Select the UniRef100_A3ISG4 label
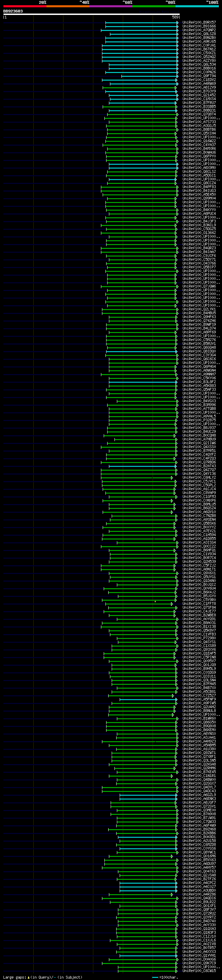This screenshot has width=222, height=980. [199, 543]
